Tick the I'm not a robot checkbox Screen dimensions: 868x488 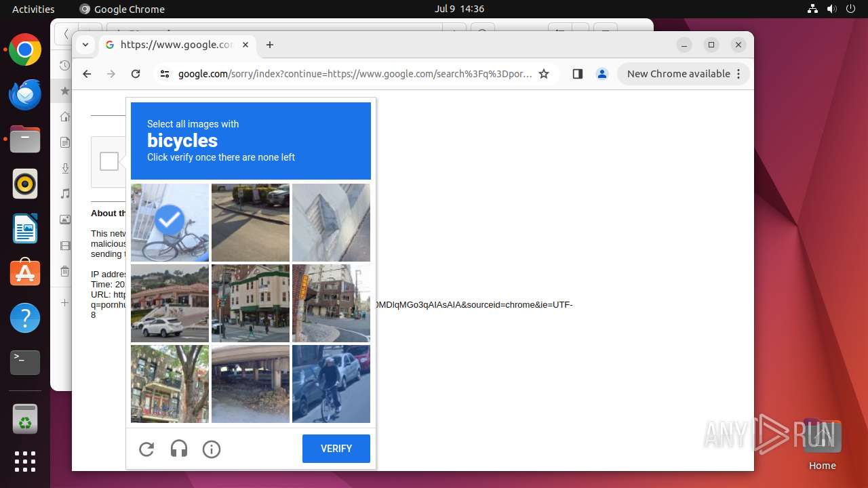(x=109, y=161)
